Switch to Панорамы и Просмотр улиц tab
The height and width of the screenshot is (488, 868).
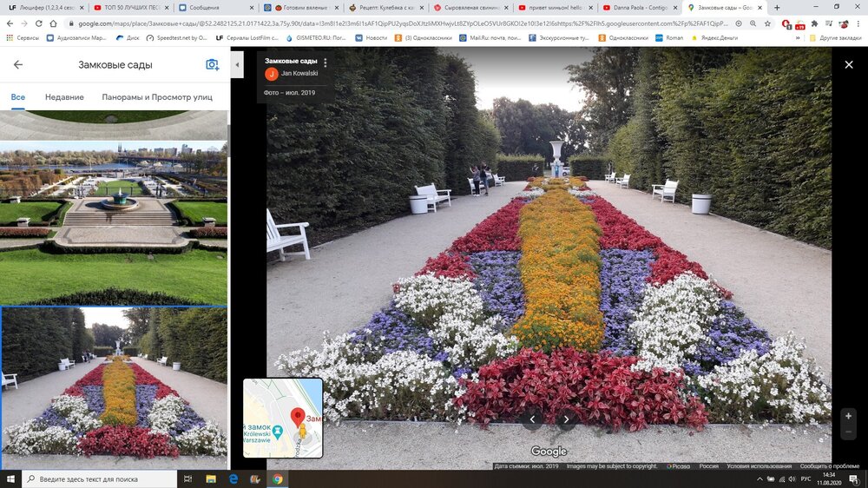pos(157,97)
